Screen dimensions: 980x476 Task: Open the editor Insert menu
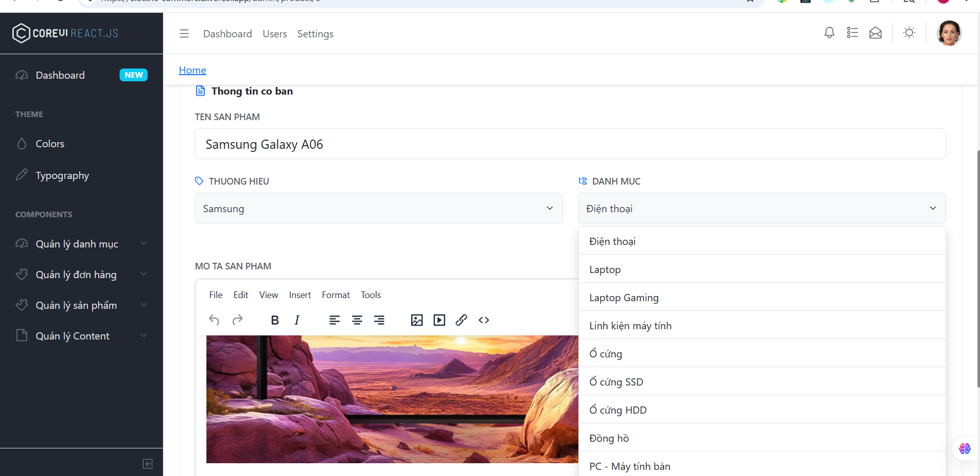(x=300, y=295)
